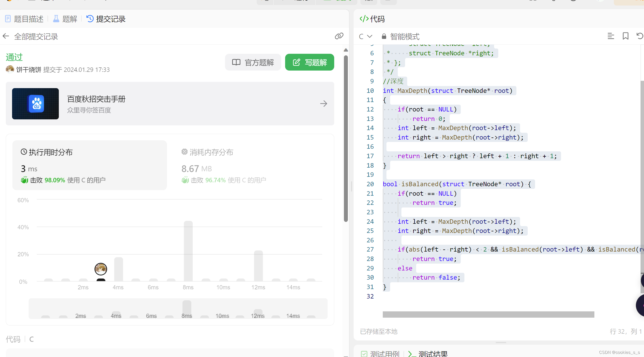Click the lock icon beside 智能模式
The width and height of the screenshot is (644, 357).
click(384, 36)
